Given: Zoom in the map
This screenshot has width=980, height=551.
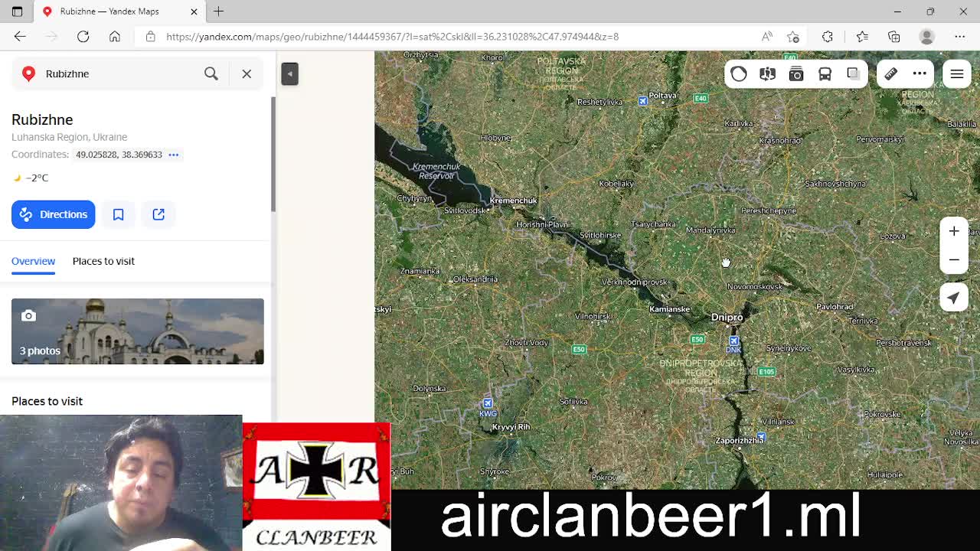Looking at the screenshot, I should pos(954,231).
